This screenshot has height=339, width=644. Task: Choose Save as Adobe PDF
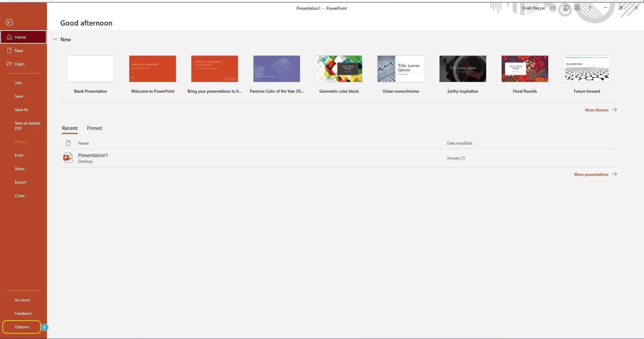click(27, 126)
